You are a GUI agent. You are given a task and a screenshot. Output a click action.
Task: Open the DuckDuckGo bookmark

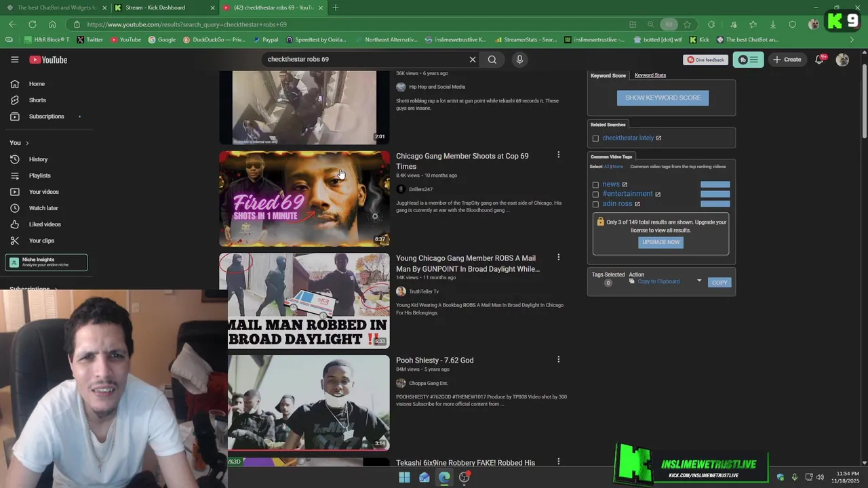(214, 40)
